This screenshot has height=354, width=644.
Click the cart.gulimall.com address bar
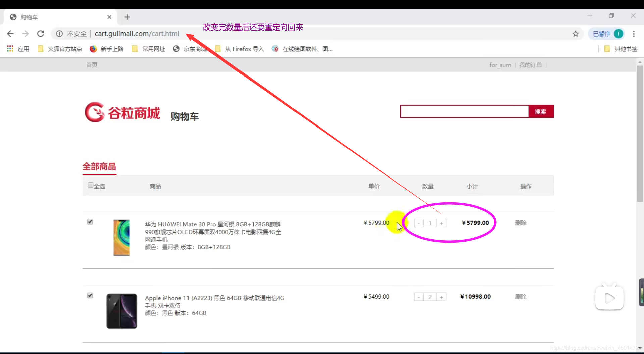point(137,34)
